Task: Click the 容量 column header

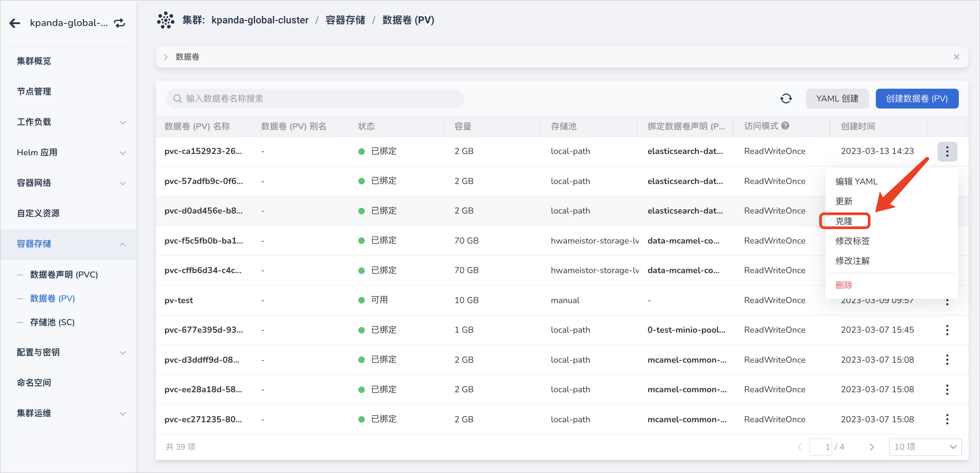Action: pos(463,126)
